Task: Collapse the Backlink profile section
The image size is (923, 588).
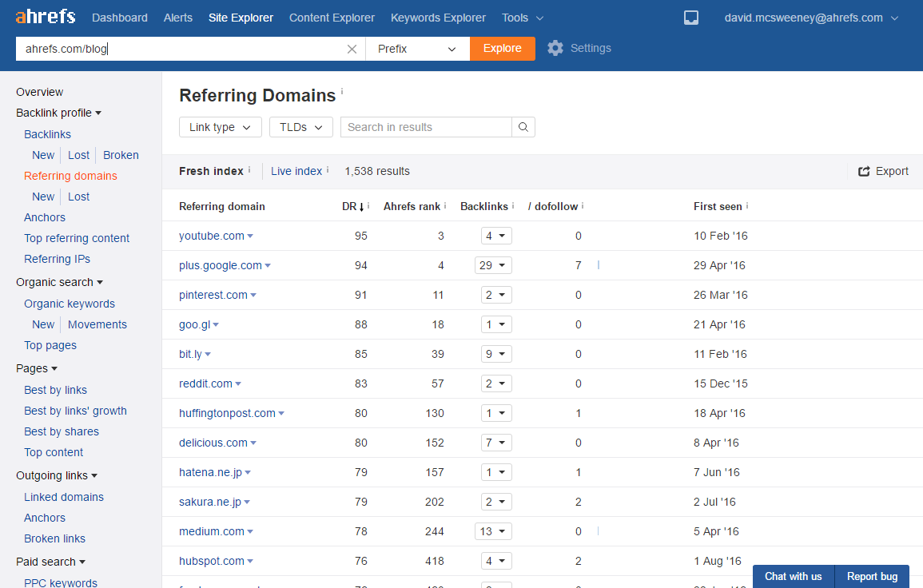Action: pyautogui.click(x=59, y=113)
